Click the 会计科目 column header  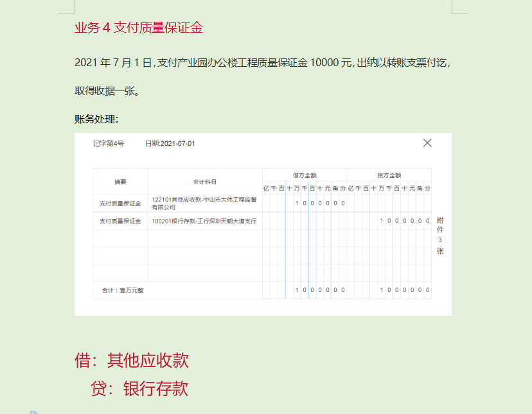coord(204,182)
